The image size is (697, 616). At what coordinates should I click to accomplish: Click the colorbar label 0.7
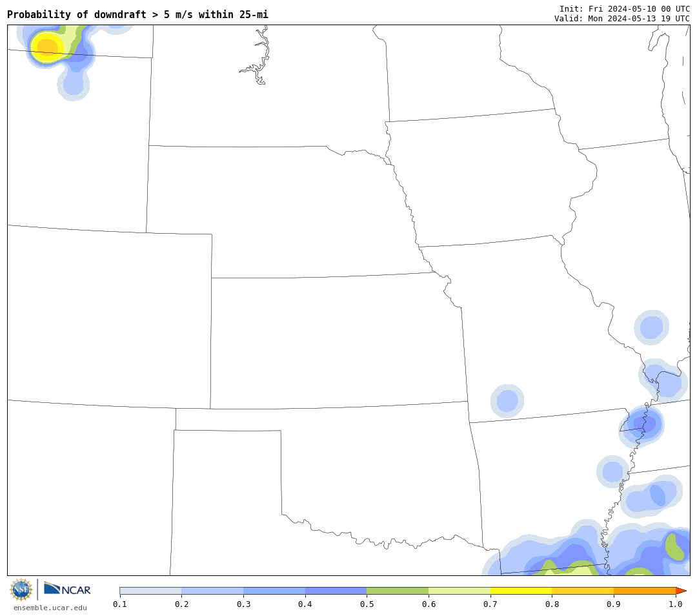(490, 604)
